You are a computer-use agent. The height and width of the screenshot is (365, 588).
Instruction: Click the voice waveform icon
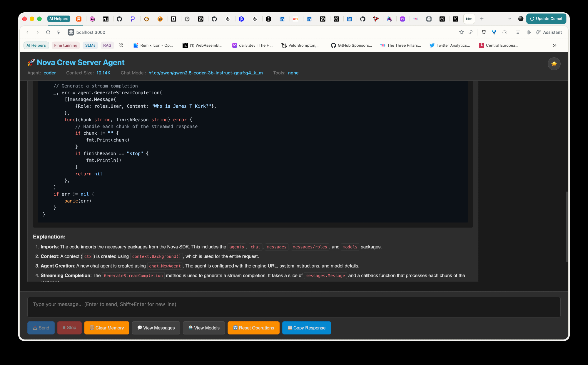tap(528, 32)
